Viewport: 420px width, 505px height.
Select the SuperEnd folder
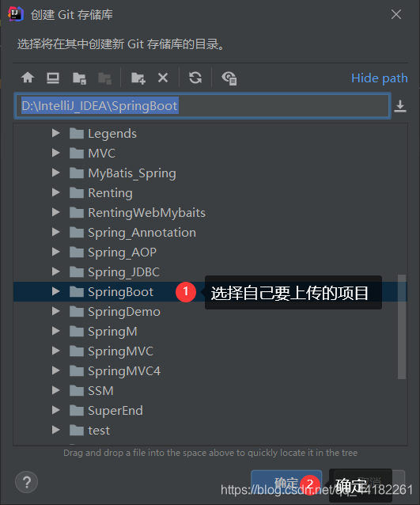115,411
